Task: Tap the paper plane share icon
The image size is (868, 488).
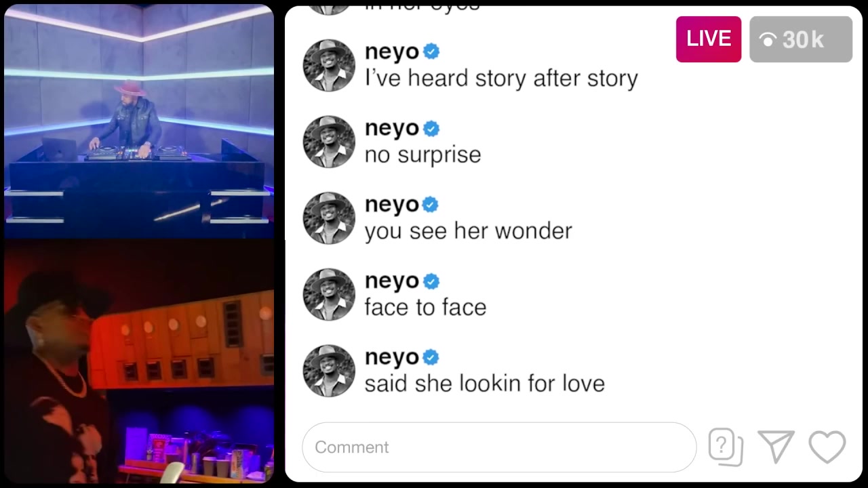Action: click(x=776, y=447)
